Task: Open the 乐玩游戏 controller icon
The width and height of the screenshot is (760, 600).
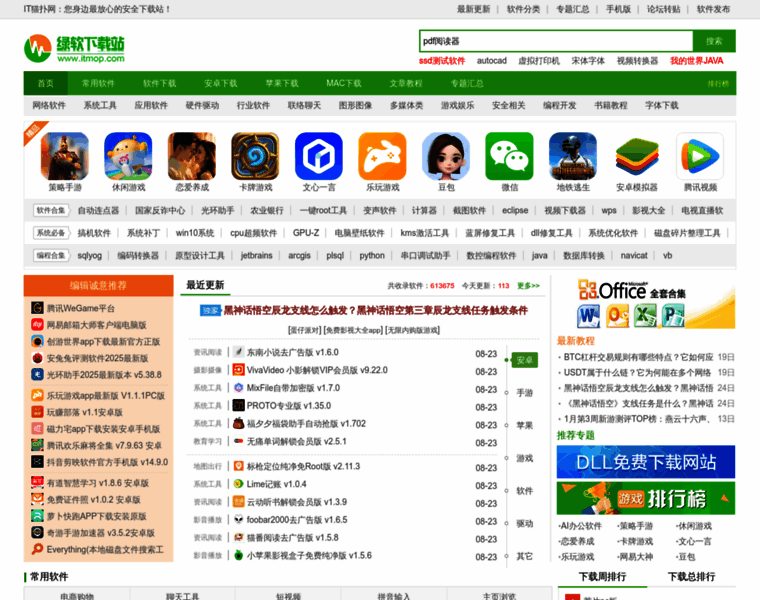Action: coord(382,156)
